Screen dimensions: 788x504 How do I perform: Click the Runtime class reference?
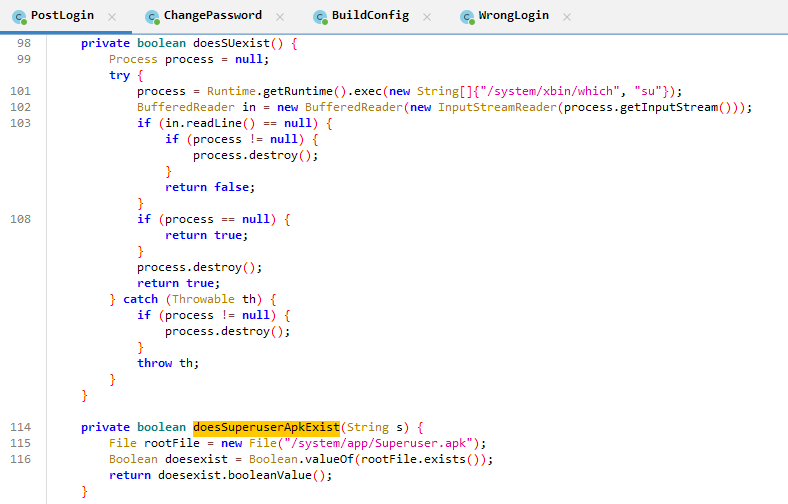(x=231, y=91)
